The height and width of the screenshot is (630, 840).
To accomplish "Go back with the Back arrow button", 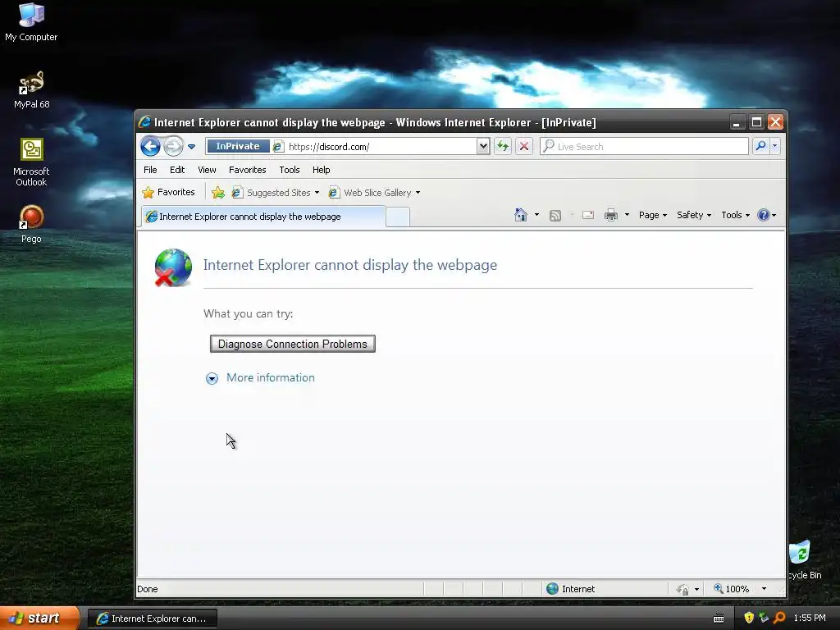I will 151,146.
